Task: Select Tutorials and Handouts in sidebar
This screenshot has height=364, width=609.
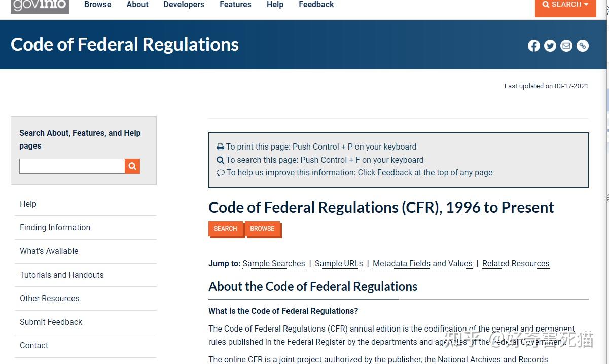Action: pyautogui.click(x=61, y=275)
